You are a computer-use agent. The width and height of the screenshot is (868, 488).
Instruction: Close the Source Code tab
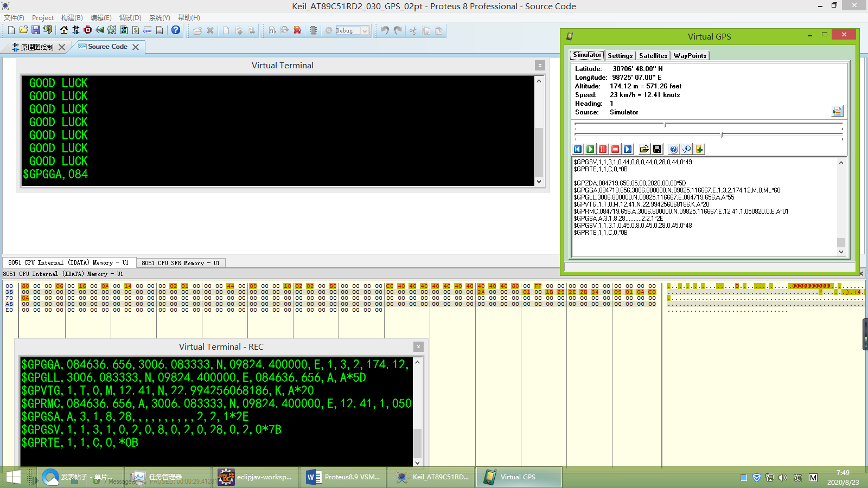click(136, 47)
